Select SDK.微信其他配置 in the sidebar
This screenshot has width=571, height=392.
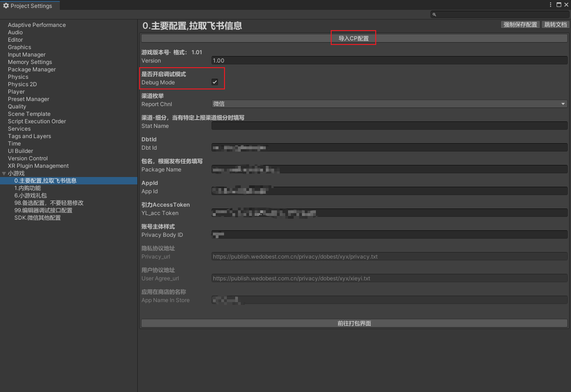tap(37, 218)
